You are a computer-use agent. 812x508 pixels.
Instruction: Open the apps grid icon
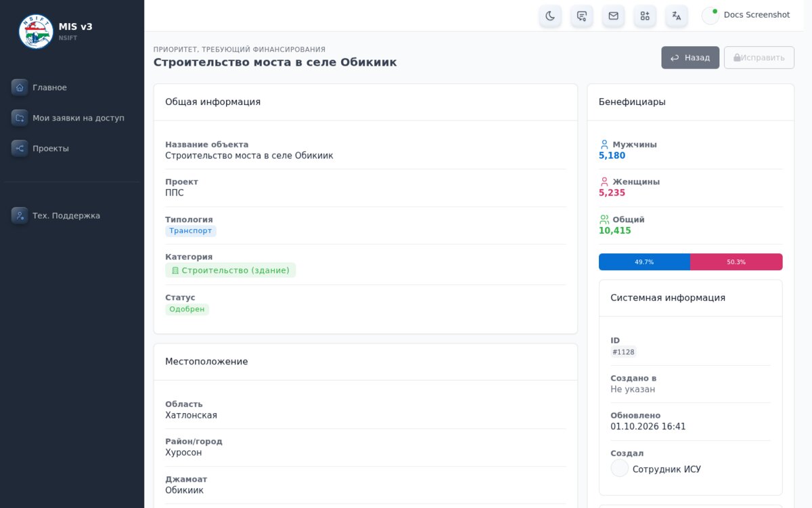pos(645,16)
